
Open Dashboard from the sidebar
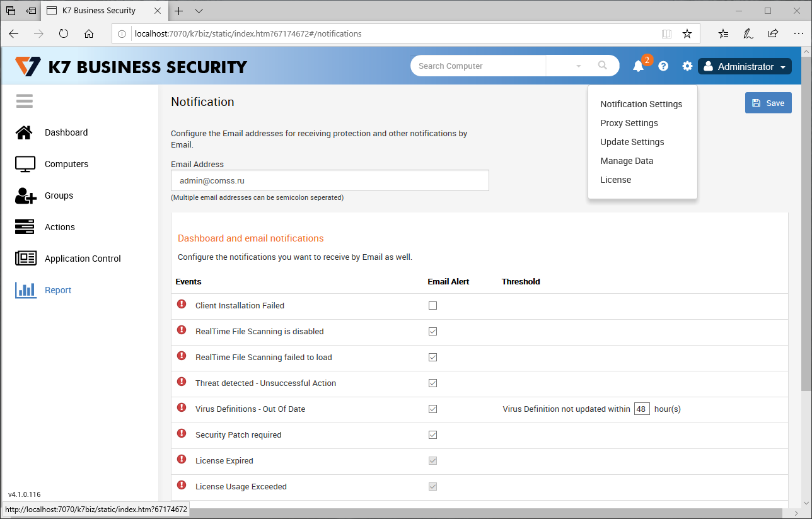coord(66,132)
